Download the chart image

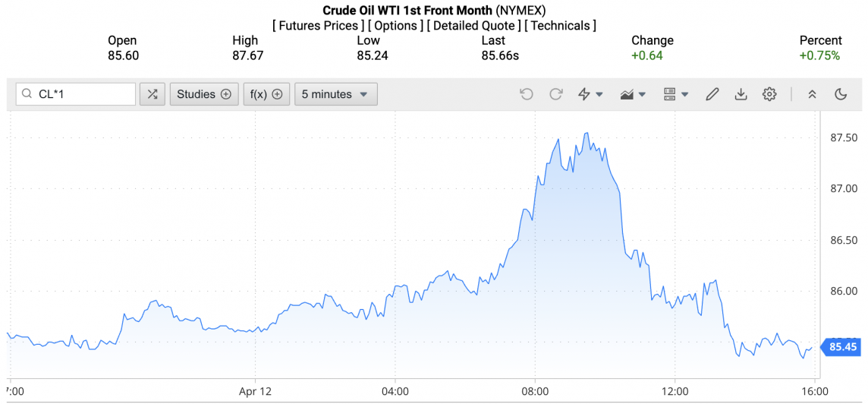point(741,94)
